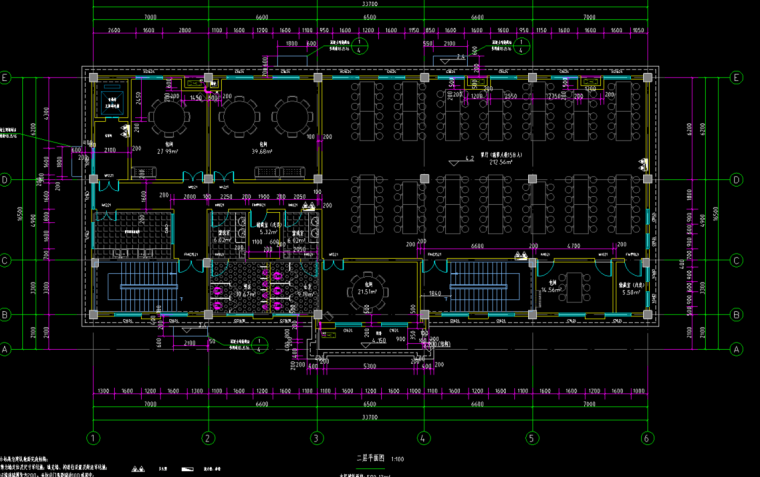The width and height of the screenshot is (760, 477).
Task: Click the 5.58m² room label
Action: tap(630, 292)
